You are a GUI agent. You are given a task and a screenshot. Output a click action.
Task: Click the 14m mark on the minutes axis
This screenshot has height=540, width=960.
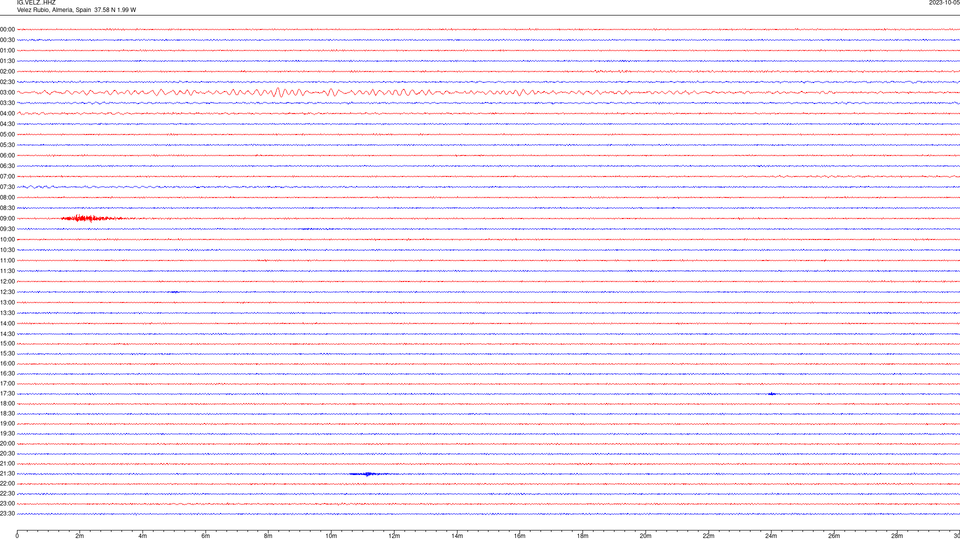click(x=457, y=536)
